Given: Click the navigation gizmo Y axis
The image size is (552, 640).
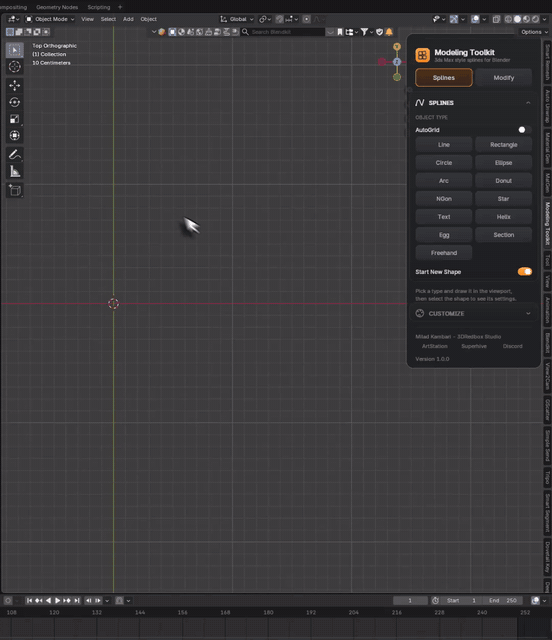Looking at the screenshot, I should (397, 47).
